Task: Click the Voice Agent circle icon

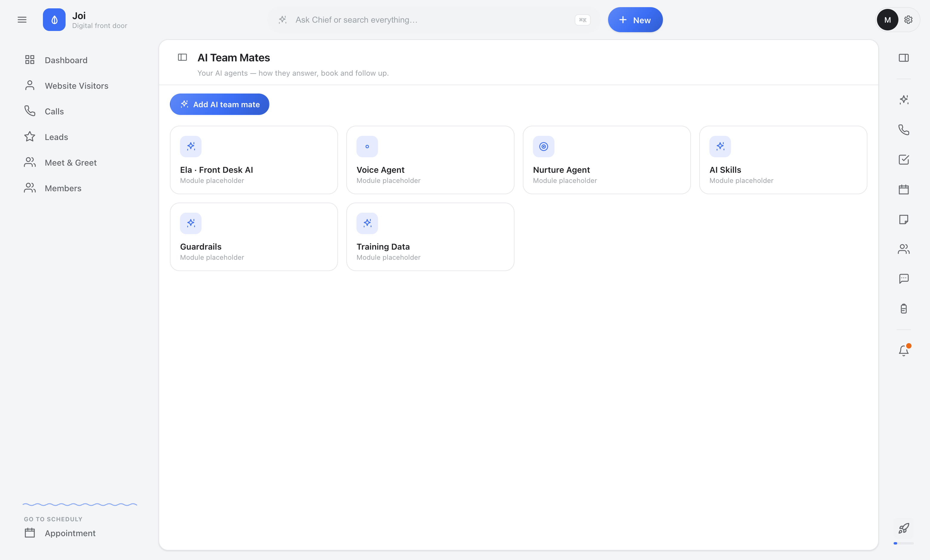Action: coord(367,146)
